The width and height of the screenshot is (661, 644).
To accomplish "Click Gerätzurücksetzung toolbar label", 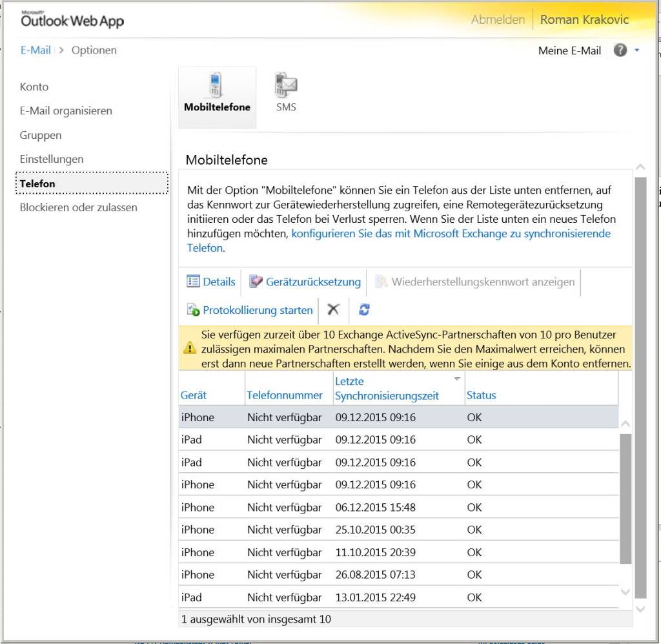I will pos(313,282).
